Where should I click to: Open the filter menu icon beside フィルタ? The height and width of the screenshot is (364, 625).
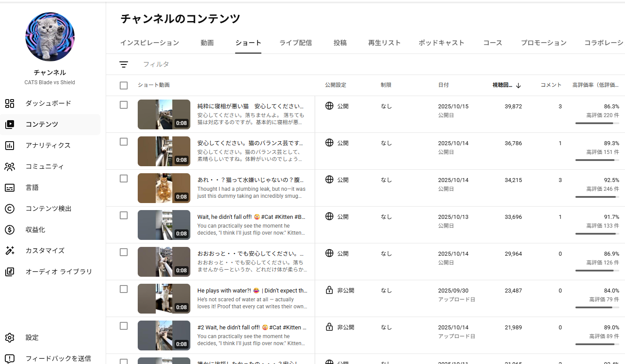point(124,64)
